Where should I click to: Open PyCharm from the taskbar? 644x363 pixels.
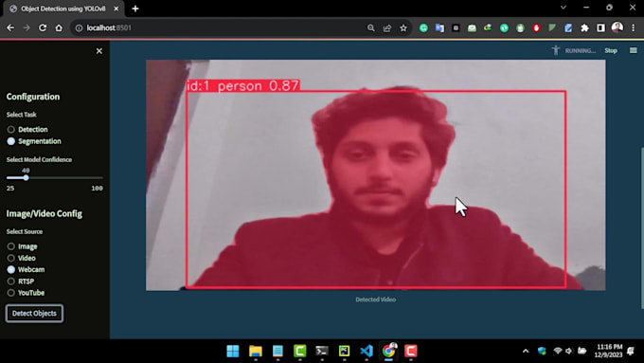tap(344, 351)
